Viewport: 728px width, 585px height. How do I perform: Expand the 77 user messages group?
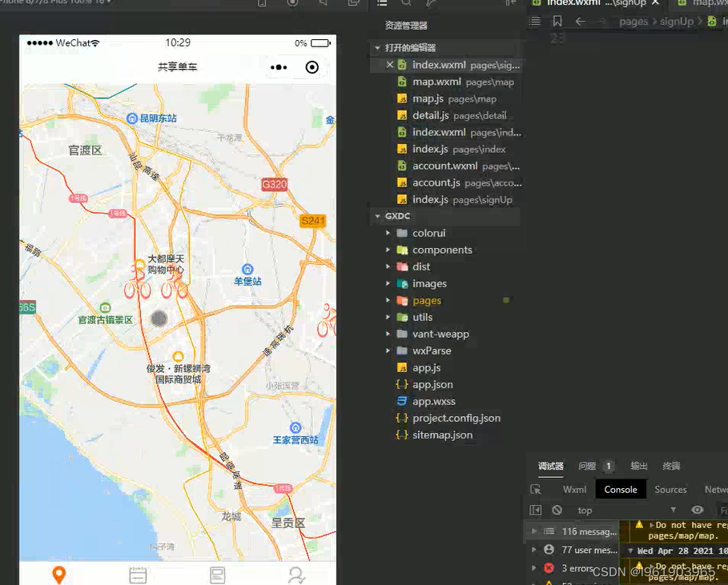pos(534,550)
